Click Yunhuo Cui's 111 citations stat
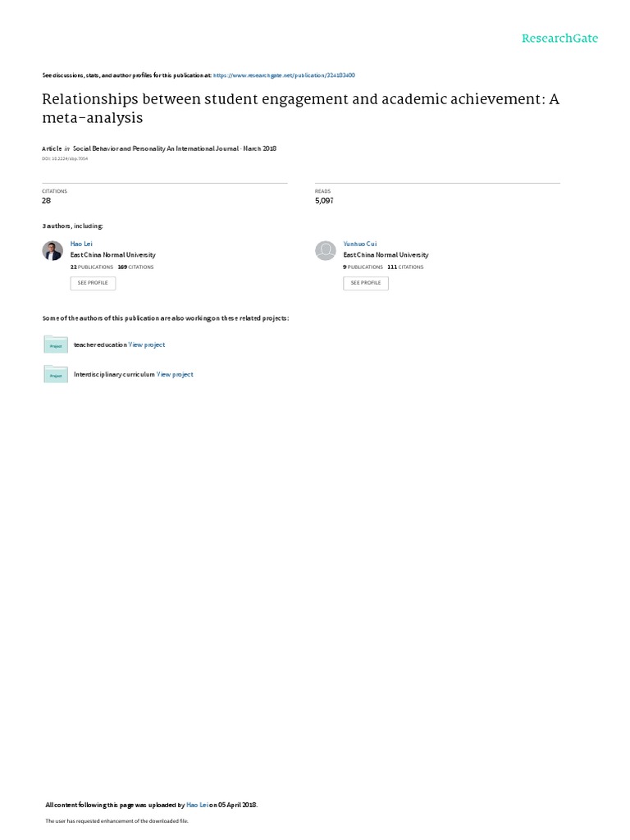630x840 pixels. (405, 267)
